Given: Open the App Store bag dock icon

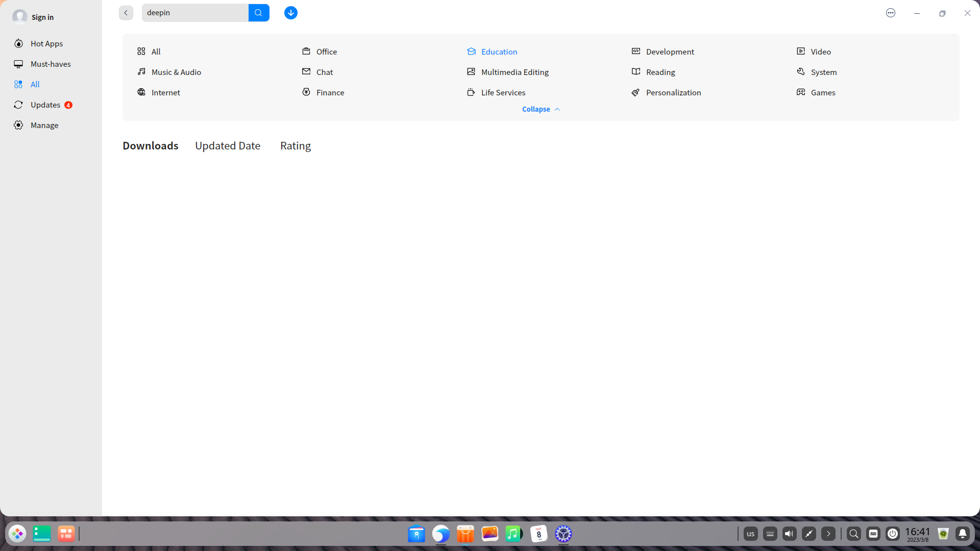Looking at the screenshot, I should tap(465, 534).
